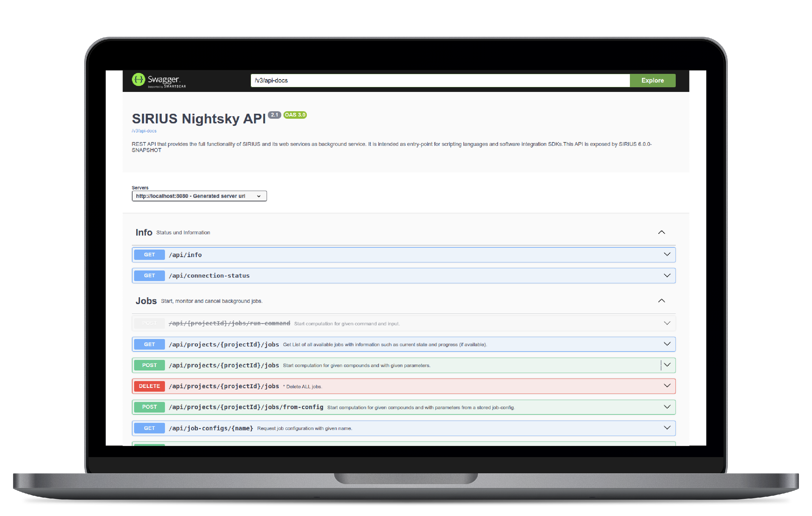Click the OAS 3.0 badge
The height and width of the screenshot is (516, 812).
(x=295, y=115)
